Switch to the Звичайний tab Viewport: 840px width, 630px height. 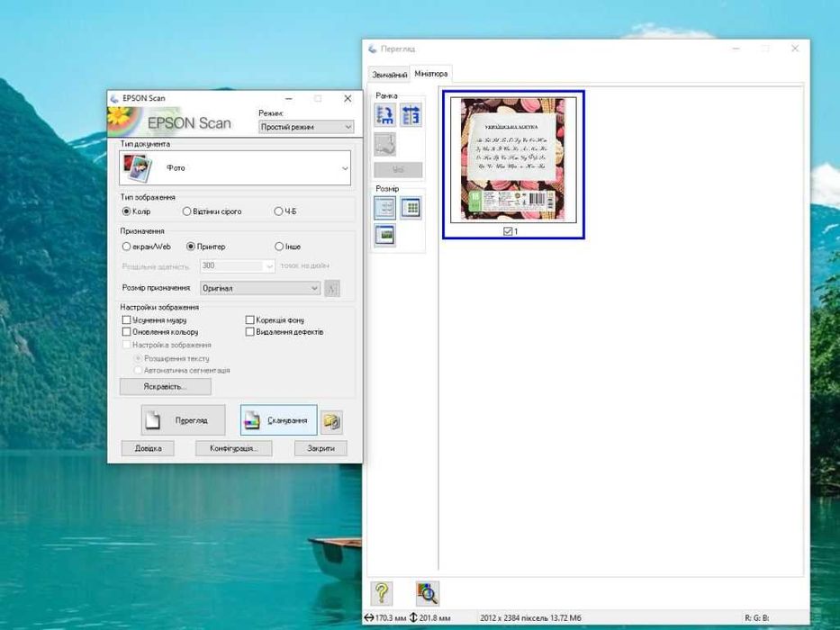pyautogui.click(x=390, y=75)
